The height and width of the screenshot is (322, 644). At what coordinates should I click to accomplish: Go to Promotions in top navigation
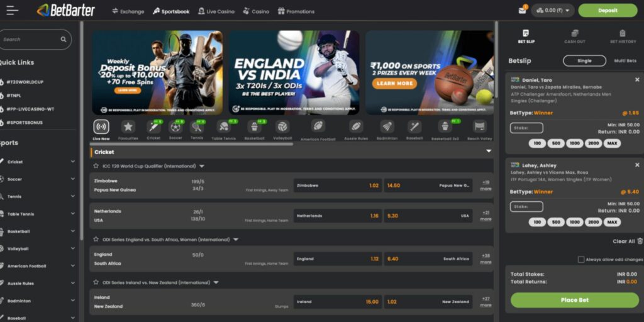(296, 11)
